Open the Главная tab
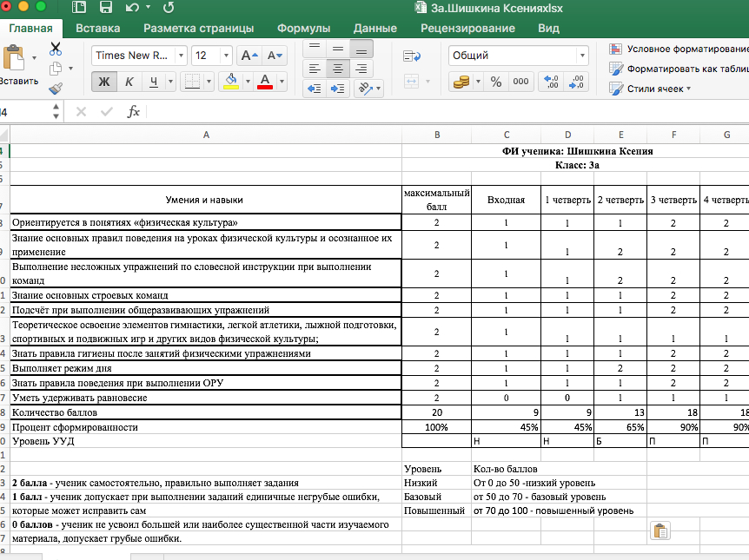This screenshot has height=560, width=749. [30, 28]
